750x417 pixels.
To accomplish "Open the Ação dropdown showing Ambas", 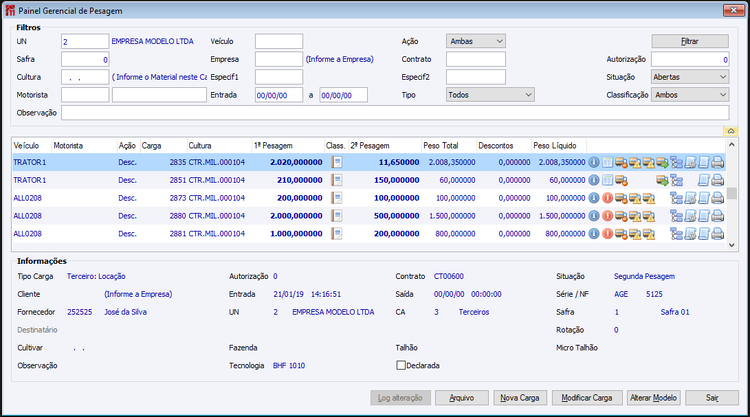I will coord(476,41).
